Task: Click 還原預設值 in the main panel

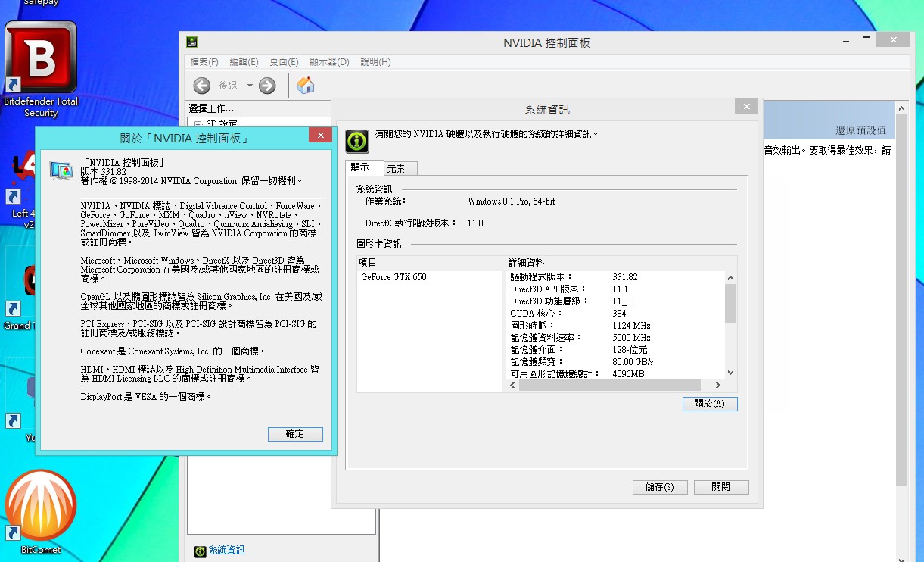Action: 860,130
